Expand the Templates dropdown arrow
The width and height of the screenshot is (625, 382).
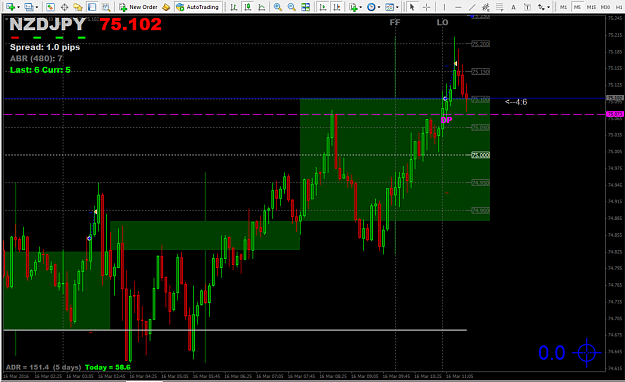click(397, 7)
